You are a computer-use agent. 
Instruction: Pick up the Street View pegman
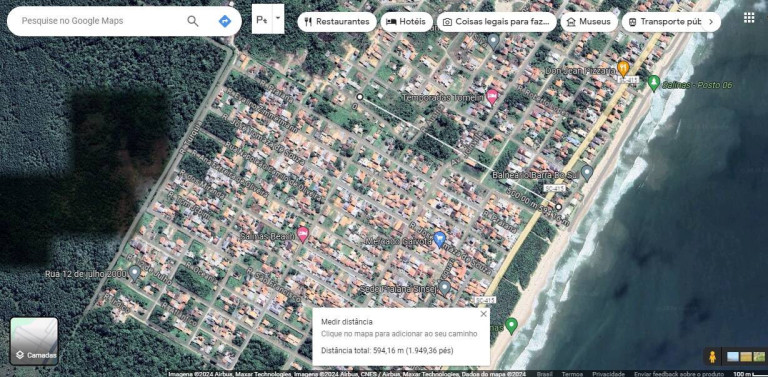click(x=712, y=356)
